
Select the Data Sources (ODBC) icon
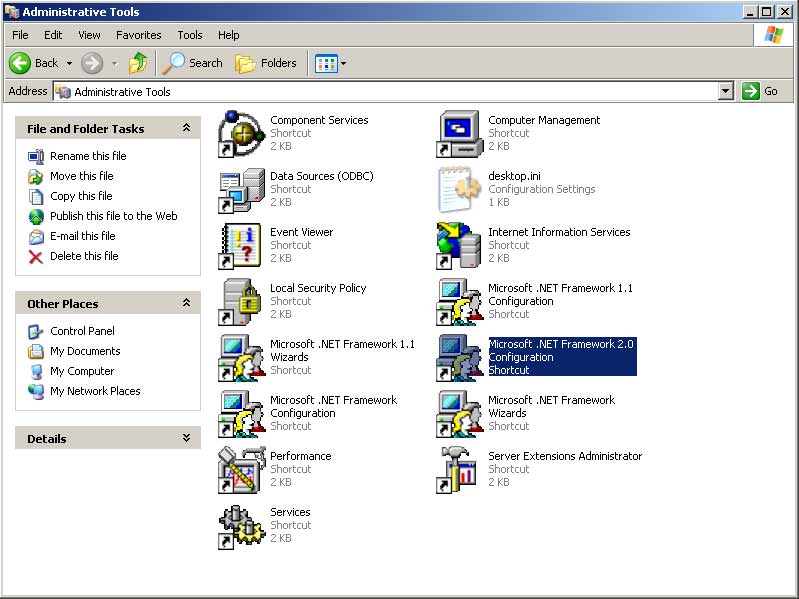[x=242, y=189]
